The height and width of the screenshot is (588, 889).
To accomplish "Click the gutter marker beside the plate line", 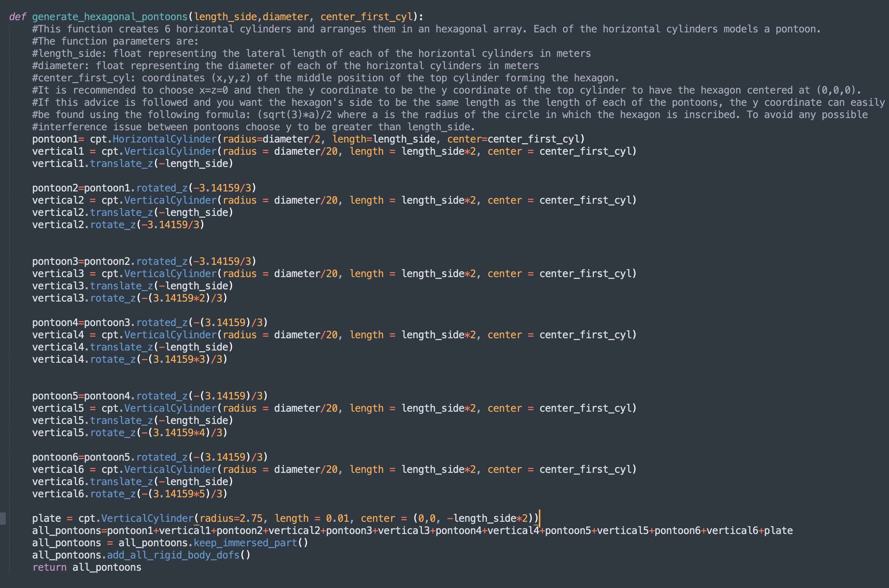I will pos(3,518).
